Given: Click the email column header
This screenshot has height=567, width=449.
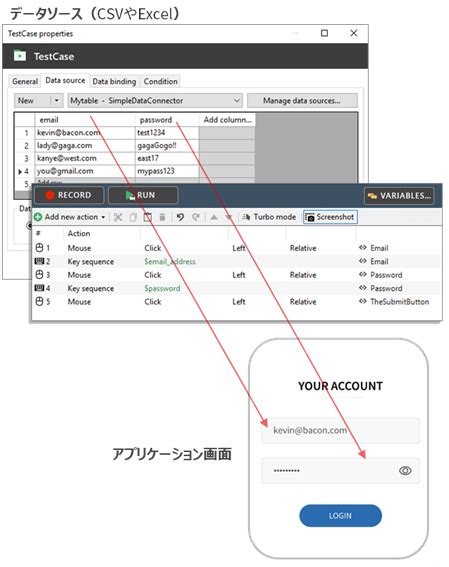Looking at the screenshot, I should click(x=85, y=120).
